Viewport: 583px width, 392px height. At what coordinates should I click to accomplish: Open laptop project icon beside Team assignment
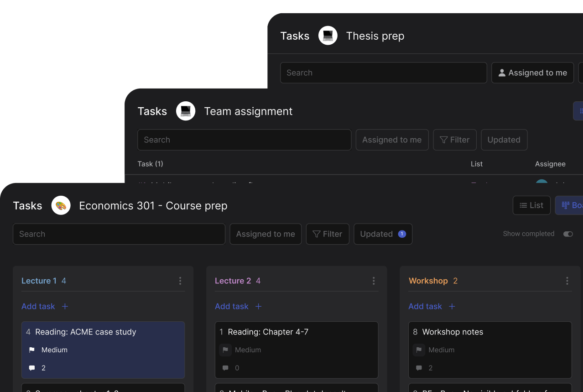click(186, 111)
